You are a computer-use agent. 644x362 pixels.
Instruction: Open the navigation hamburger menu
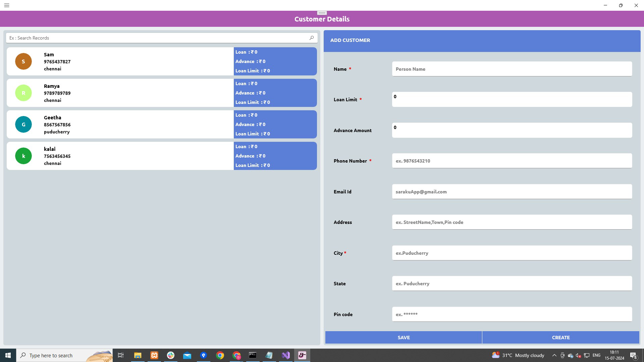[7, 5]
